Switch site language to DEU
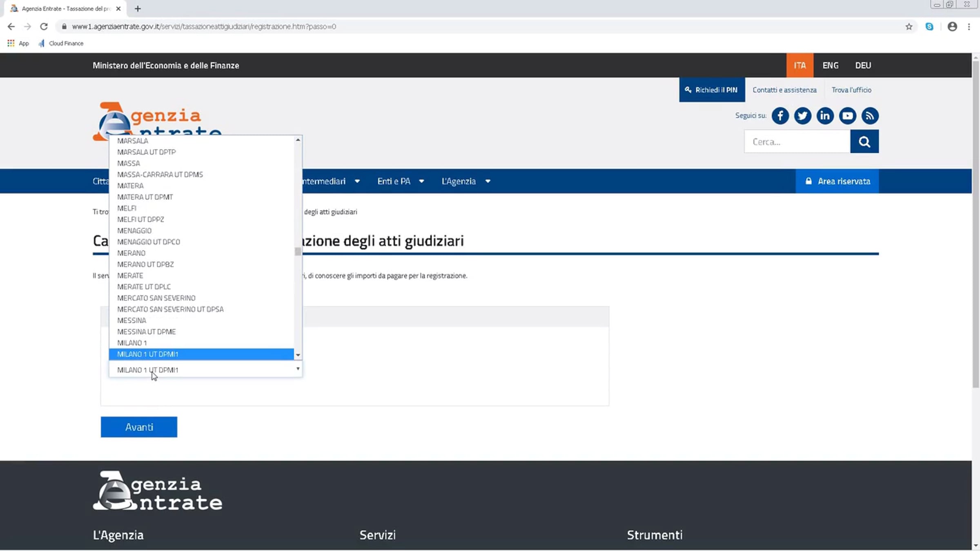This screenshot has height=551, width=980. pos(863,65)
